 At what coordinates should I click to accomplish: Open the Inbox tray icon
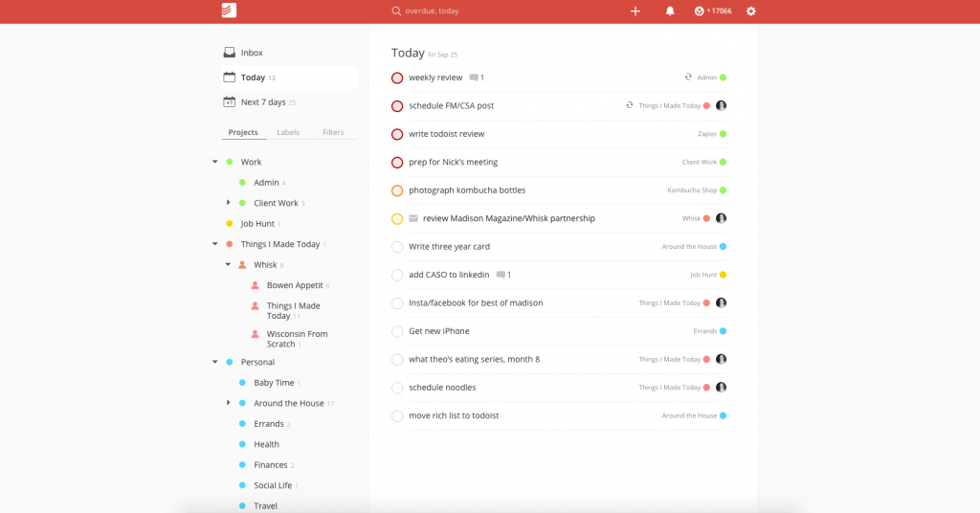(x=229, y=53)
